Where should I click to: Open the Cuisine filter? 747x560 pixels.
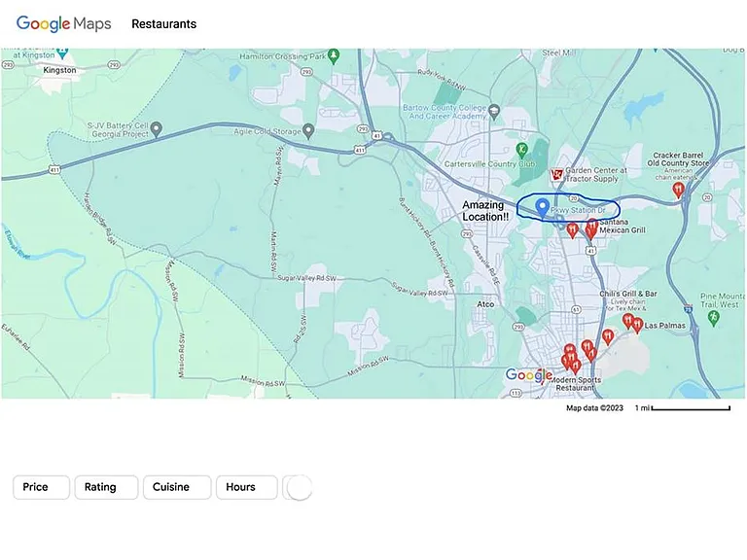click(177, 487)
